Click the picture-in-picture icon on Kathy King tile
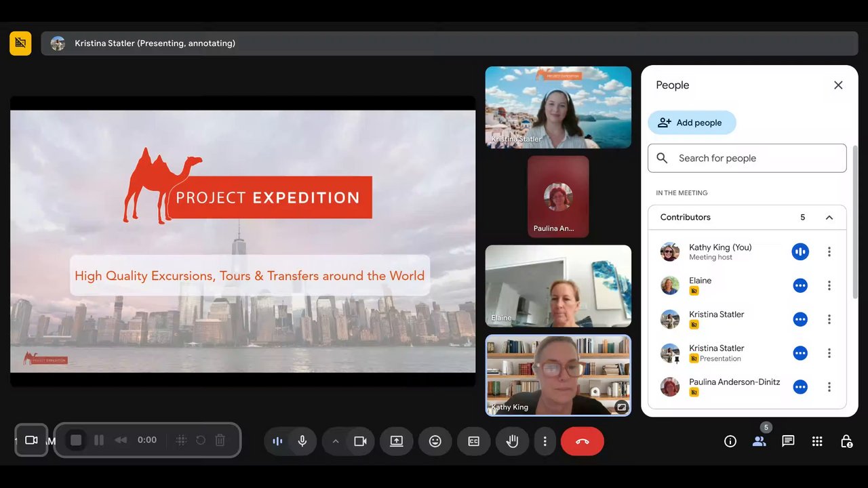 click(x=621, y=407)
